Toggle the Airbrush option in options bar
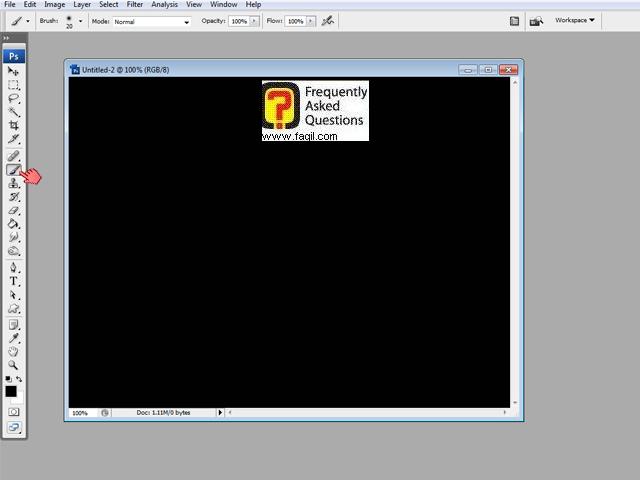The image size is (640, 480). pos(327,20)
